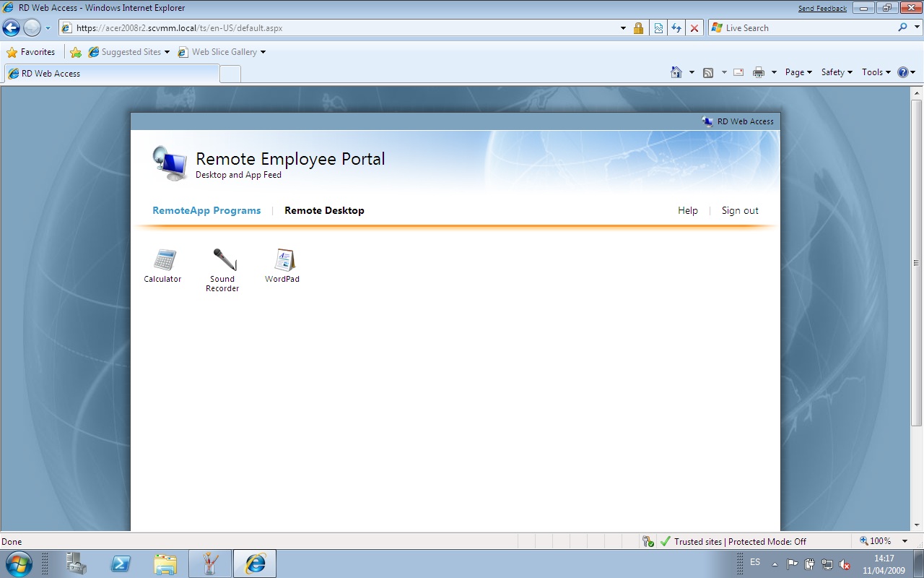The width and height of the screenshot is (924, 578).
Task: Click the Home icon in the browser toolbar
Action: tap(676, 72)
